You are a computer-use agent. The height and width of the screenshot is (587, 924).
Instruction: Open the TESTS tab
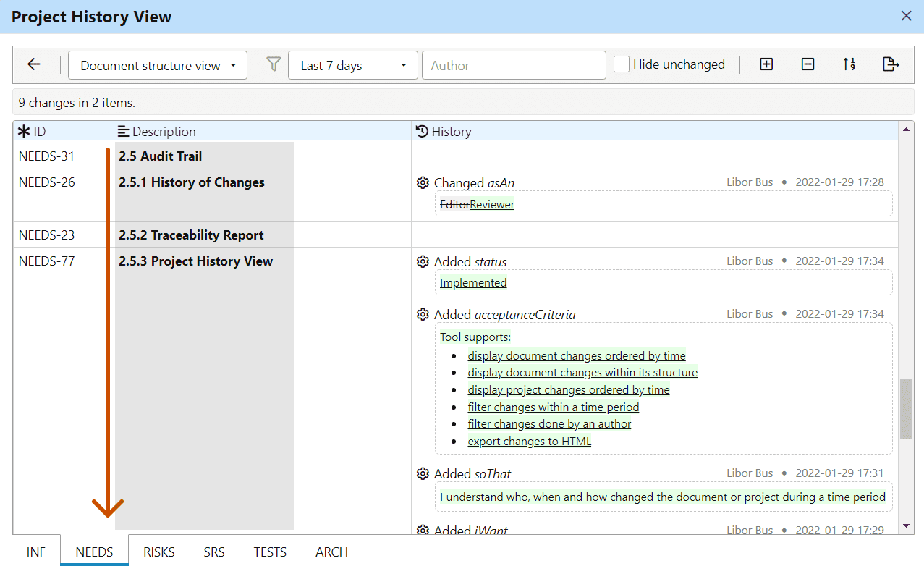pyautogui.click(x=270, y=552)
